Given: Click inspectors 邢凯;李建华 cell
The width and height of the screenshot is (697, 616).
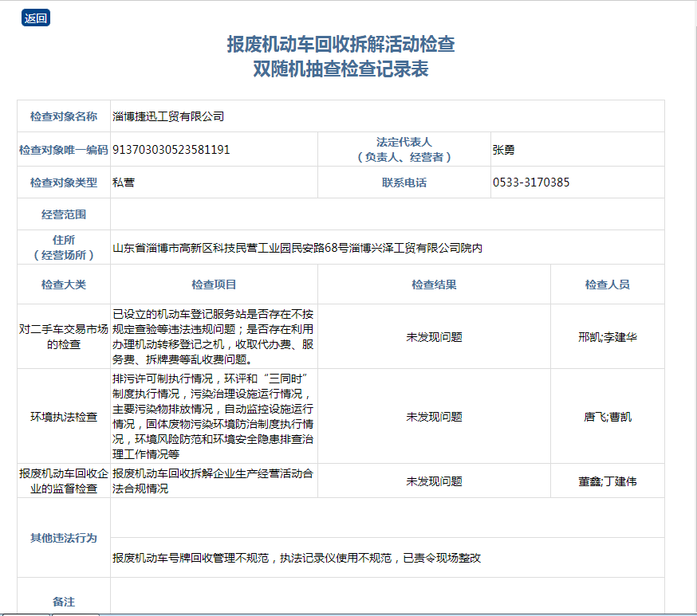Looking at the screenshot, I should tap(607, 336).
